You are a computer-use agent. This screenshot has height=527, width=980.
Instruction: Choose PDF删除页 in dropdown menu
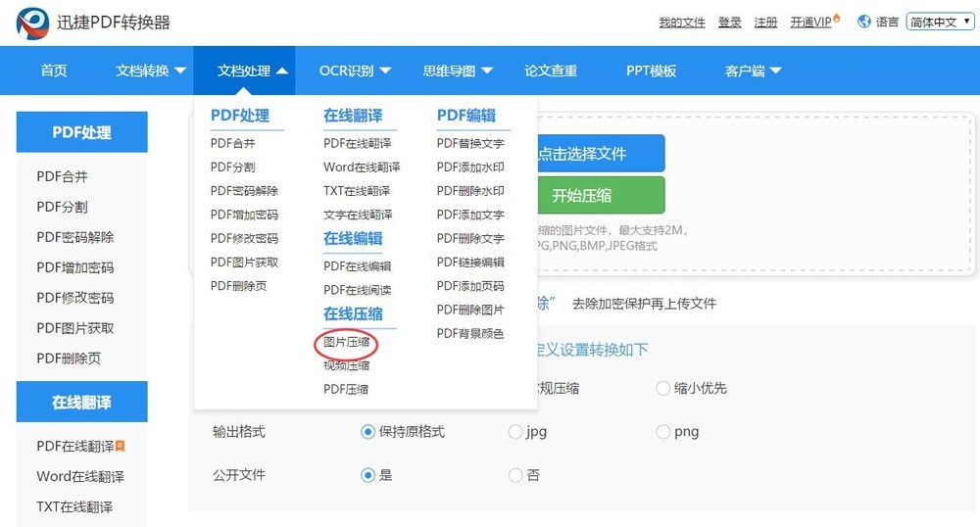pyautogui.click(x=238, y=286)
